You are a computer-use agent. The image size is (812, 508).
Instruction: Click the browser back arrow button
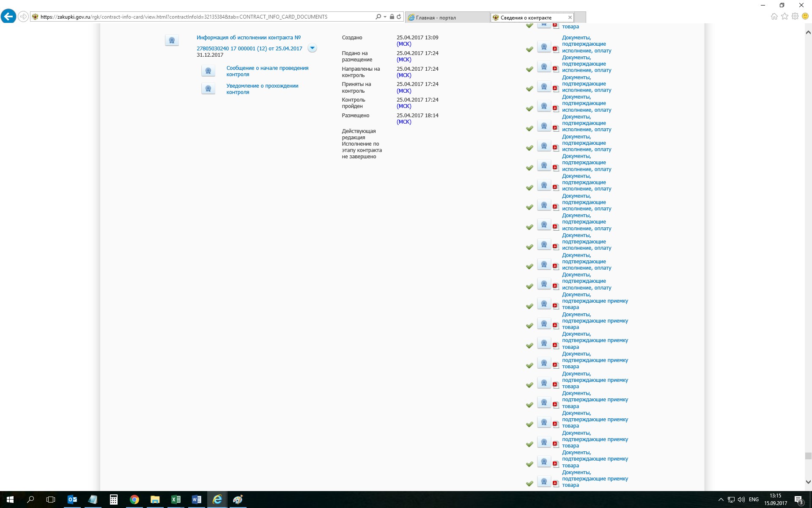tap(8, 17)
